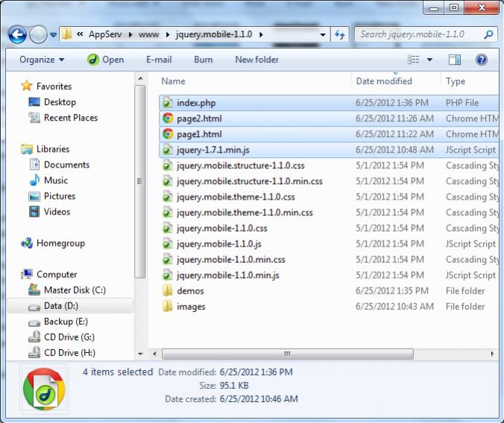Click Open with Dreamweaver toolbar button
This screenshot has width=504, height=423.
click(x=106, y=60)
